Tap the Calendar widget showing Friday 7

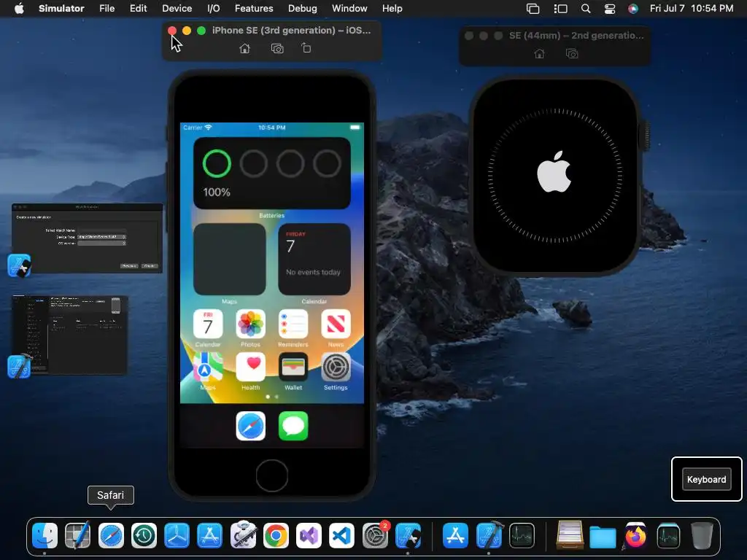(x=314, y=260)
